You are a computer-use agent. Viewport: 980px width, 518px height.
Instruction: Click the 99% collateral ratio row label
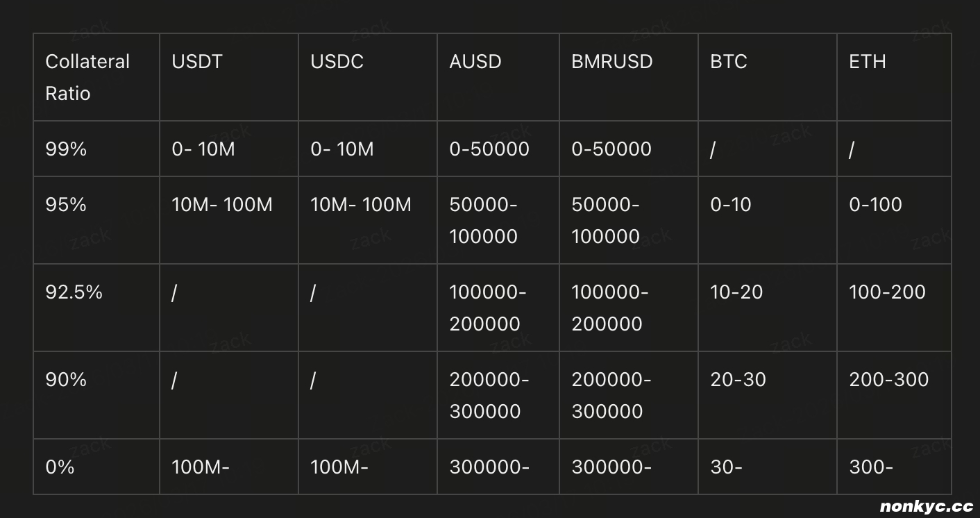pyautogui.click(x=66, y=149)
